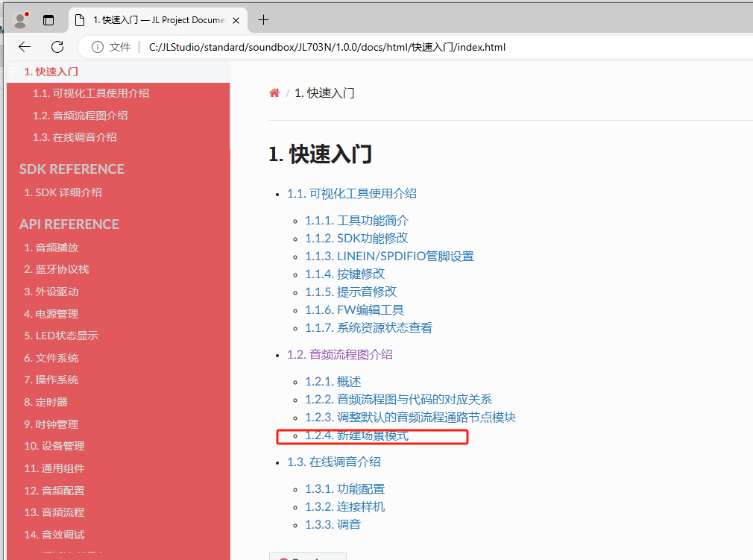Collapse the 1. 快速入门 sidebar section
Screen dimensions: 753x560
pyautogui.click(x=16, y=72)
